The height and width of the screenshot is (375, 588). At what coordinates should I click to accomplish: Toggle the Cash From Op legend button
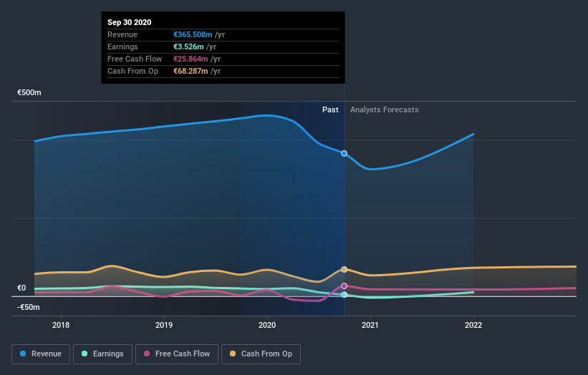pyautogui.click(x=261, y=354)
